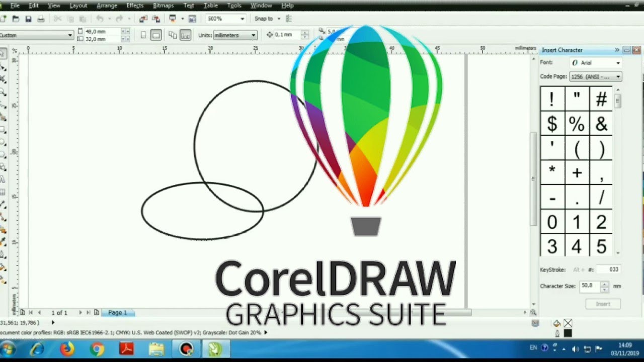Increase the nudge distance stepper
This screenshot has height=362, width=644.
coord(304,33)
